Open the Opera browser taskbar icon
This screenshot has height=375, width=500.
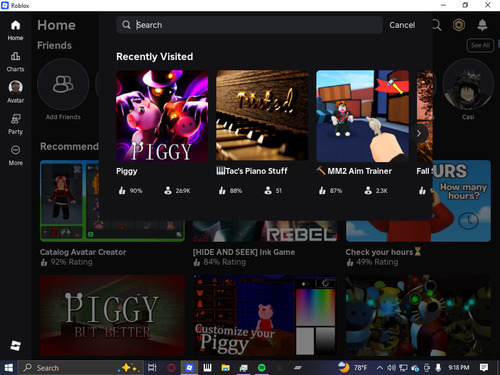[x=171, y=368]
